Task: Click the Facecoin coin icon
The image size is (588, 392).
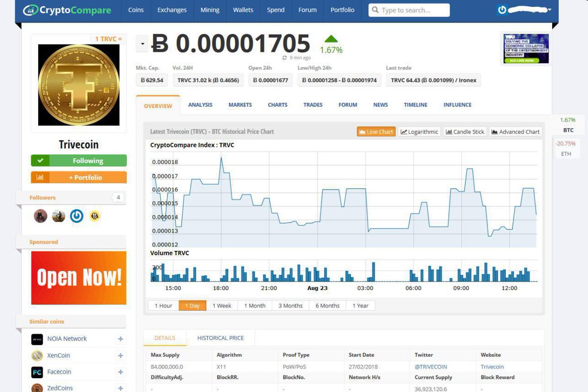Action: coord(37,372)
